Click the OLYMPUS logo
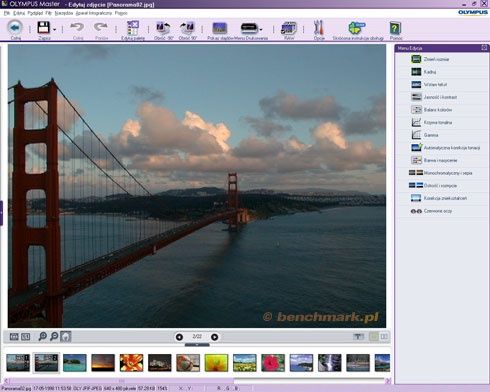This screenshot has width=490, height=392. tap(473, 12)
